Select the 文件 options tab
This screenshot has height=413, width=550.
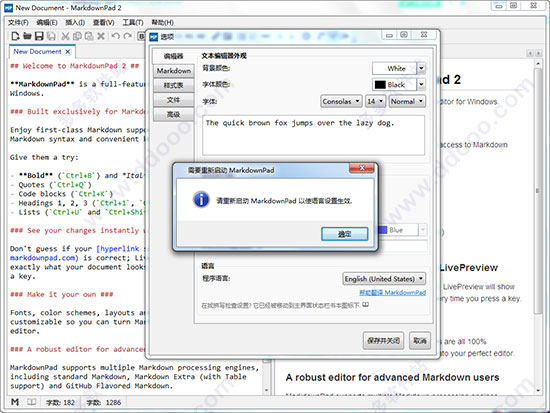pyautogui.click(x=174, y=100)
